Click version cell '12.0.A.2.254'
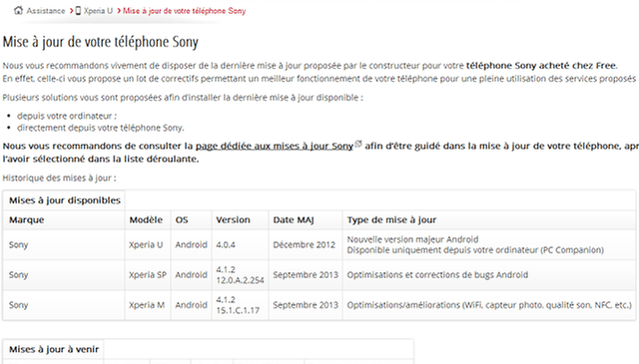The image size is (639, 364). point(240,280)
